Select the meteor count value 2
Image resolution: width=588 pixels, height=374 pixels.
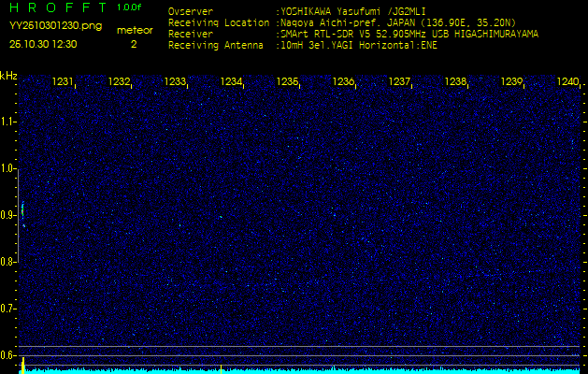133,44
